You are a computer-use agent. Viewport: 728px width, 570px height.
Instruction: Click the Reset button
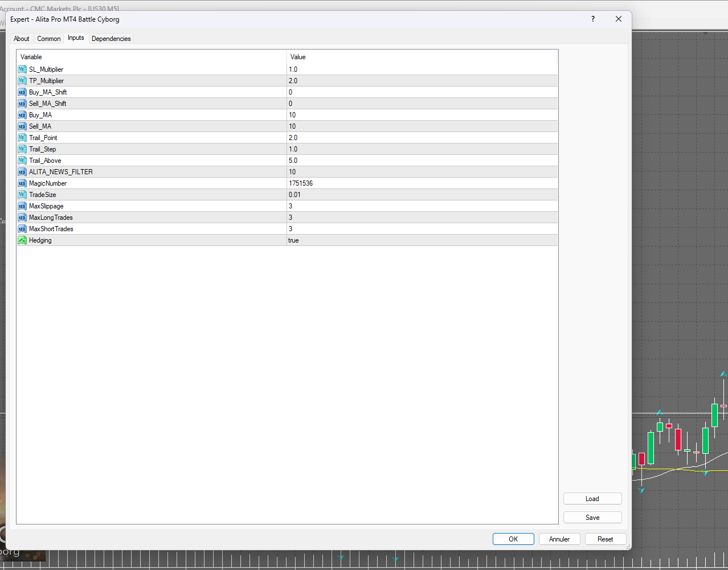click(606, 539)
